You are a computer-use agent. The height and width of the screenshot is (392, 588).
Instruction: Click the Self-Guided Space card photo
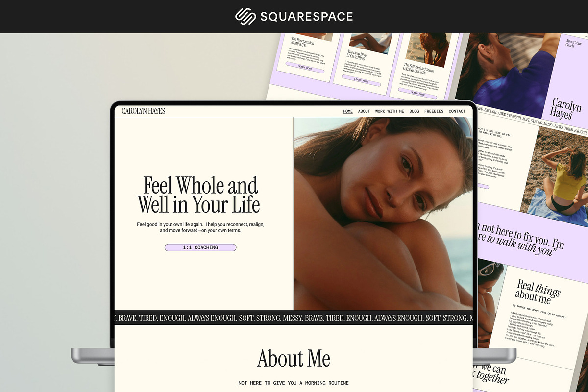click(428, 49)
